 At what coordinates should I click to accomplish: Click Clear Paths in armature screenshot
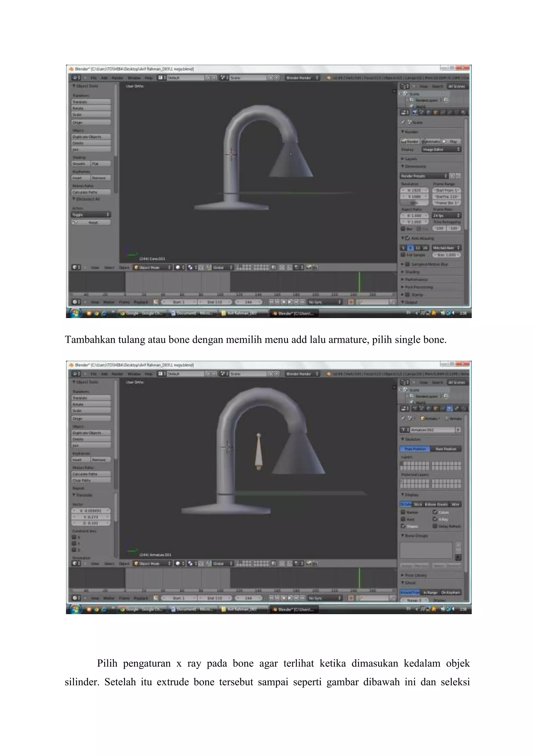pyautogui.click(x=91, y=480)
